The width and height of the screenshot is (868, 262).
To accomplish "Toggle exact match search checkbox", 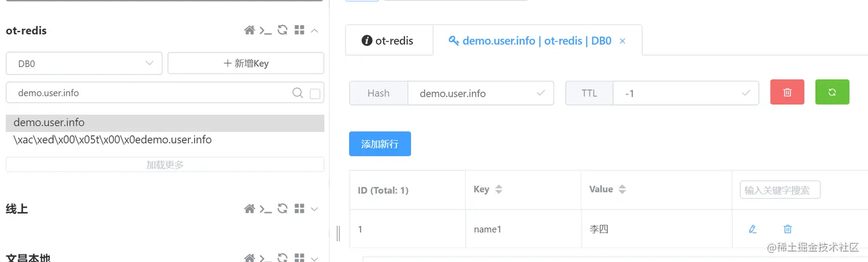I will [315, 93].
